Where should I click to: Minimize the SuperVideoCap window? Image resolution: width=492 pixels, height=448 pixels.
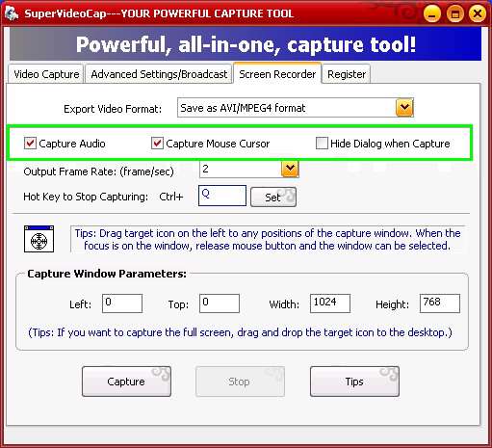tap(431, 13)
